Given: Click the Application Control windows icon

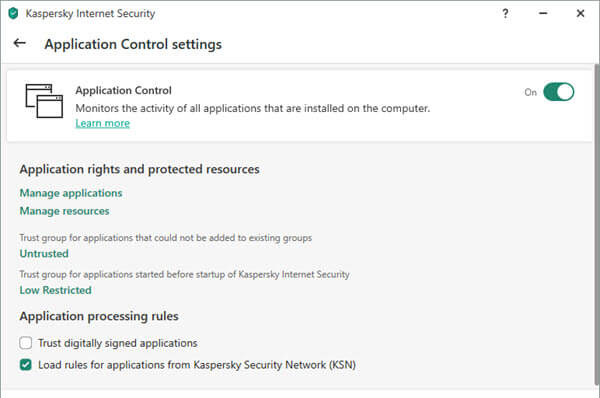Looking at the screenshot, I should (x=44, y=101).
